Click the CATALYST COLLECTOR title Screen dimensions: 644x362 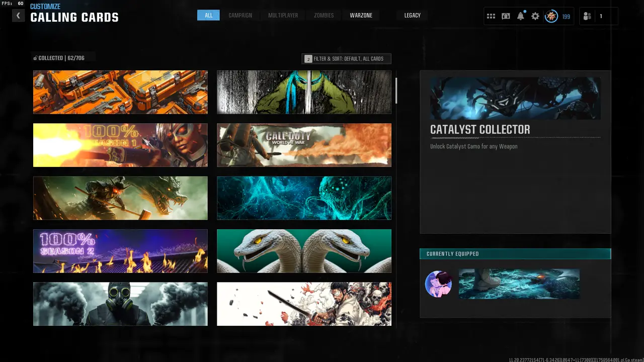coord(480,130)
